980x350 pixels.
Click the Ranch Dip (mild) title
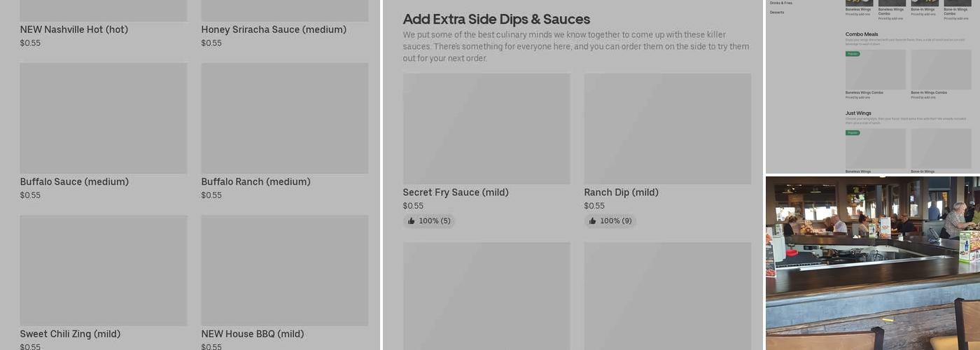pos(622,192)
